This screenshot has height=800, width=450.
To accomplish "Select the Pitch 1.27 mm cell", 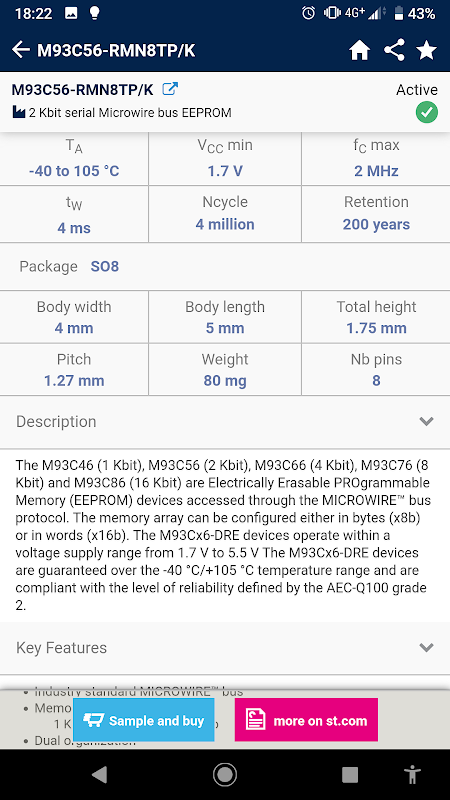I will pyautogui.click(x=74, y=369).
